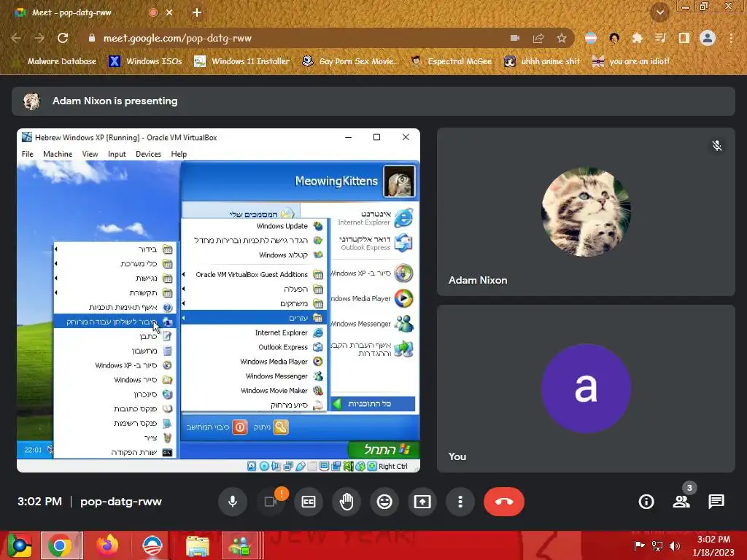
Task: Click the File menu in VirtualBox
Action: pos(28,154)
